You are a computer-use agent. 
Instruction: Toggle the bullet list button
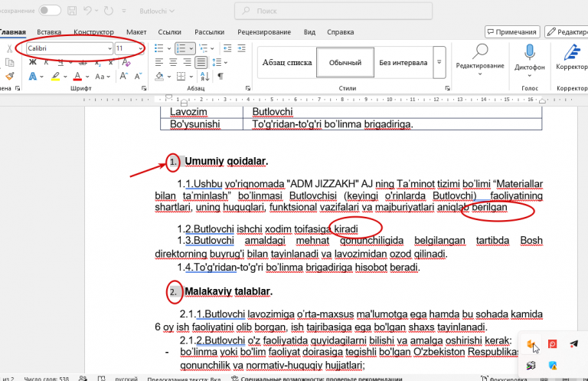159,48
